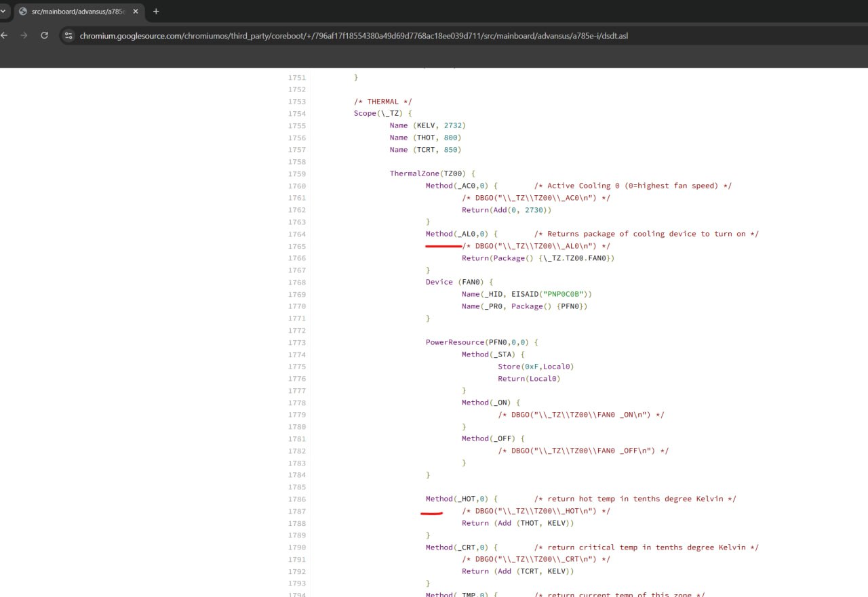The image size is (868, 597).
Task: Click Method(_STA) line
Action: point(493,354)
